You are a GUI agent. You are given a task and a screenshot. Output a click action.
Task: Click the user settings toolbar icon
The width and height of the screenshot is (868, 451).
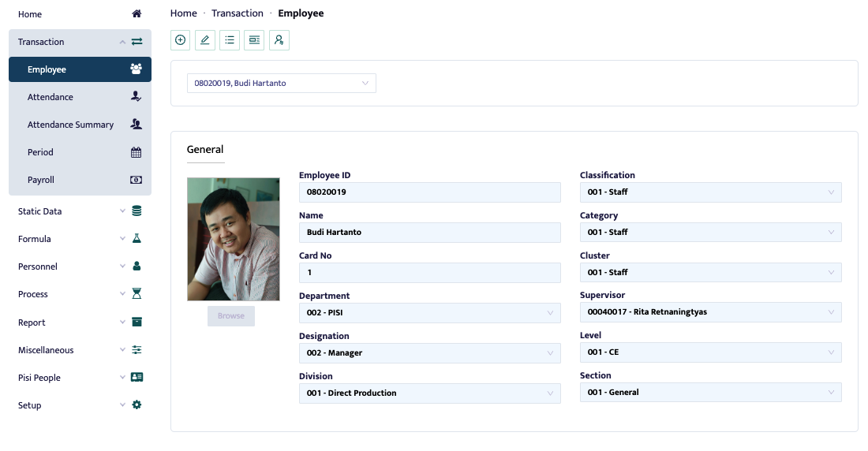279,40
